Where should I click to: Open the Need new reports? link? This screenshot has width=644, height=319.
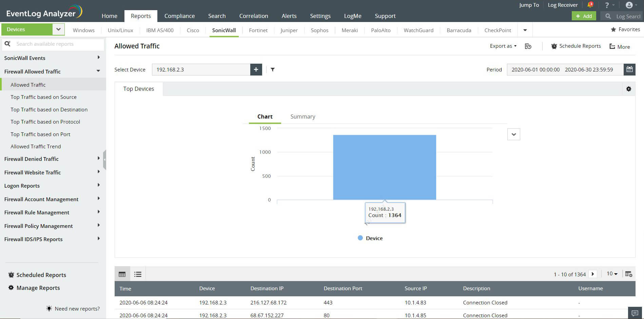point(77,309)
